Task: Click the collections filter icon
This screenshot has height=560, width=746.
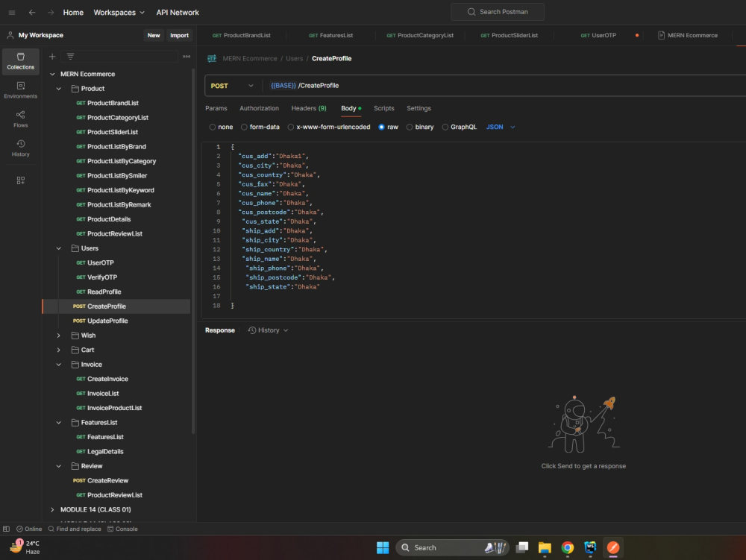Action: point(70,57)
